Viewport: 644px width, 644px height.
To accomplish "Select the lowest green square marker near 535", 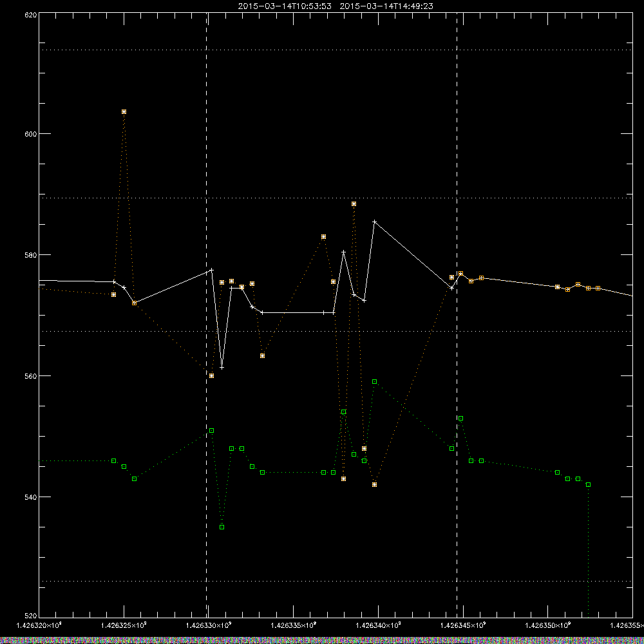I will 222,527.
